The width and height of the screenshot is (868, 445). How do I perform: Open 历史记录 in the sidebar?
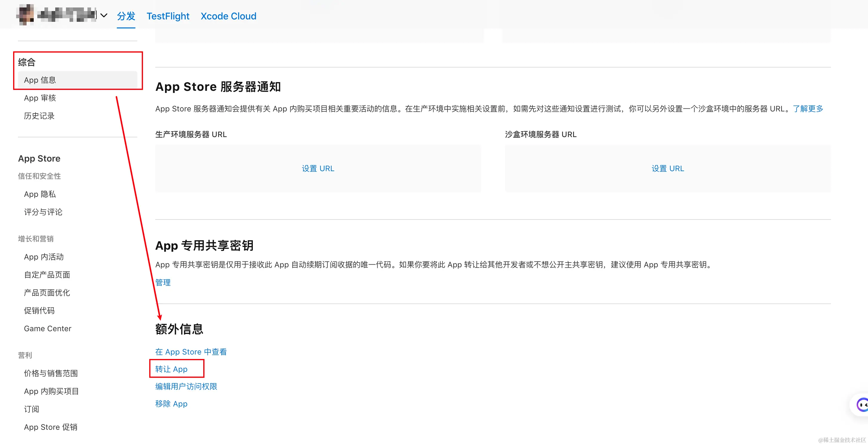[39, 116]
